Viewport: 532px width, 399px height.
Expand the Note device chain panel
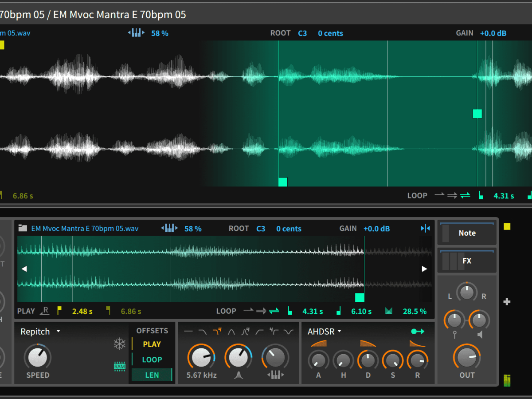pyautogui.click(x=467, y=233)
